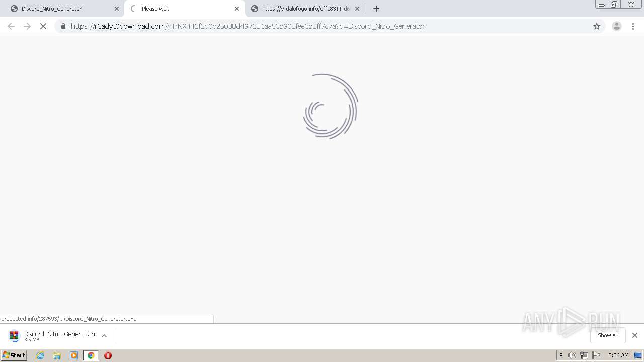Stop loading the page

click(43, 26)
